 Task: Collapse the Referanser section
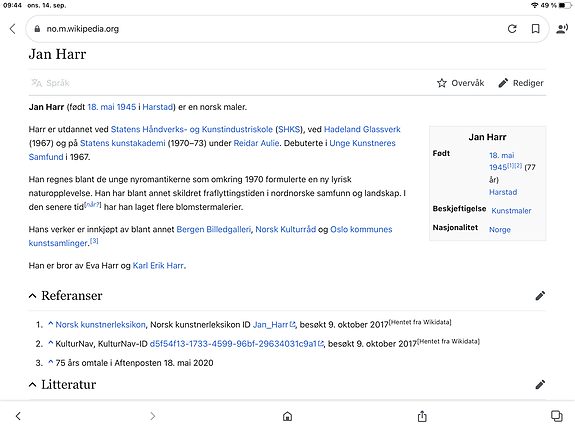pyautogui.click(x=32, y=296)
